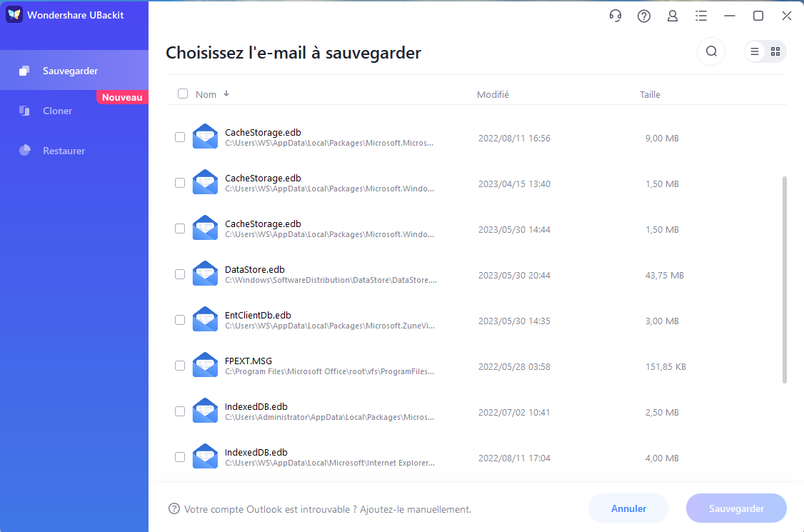The width and height of the screenshot is (804, 532).
Task: Open the user account icon
Action: (x=672, y=16)
